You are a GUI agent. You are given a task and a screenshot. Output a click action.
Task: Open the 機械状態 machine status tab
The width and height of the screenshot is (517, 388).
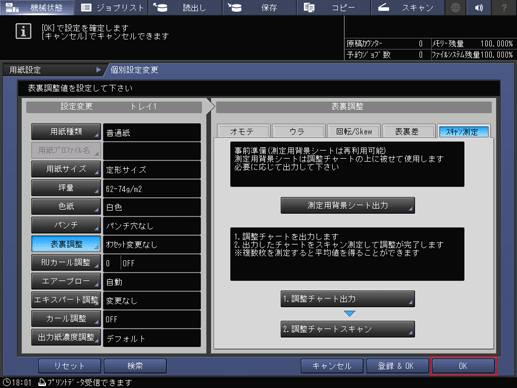tap(37, 7)
